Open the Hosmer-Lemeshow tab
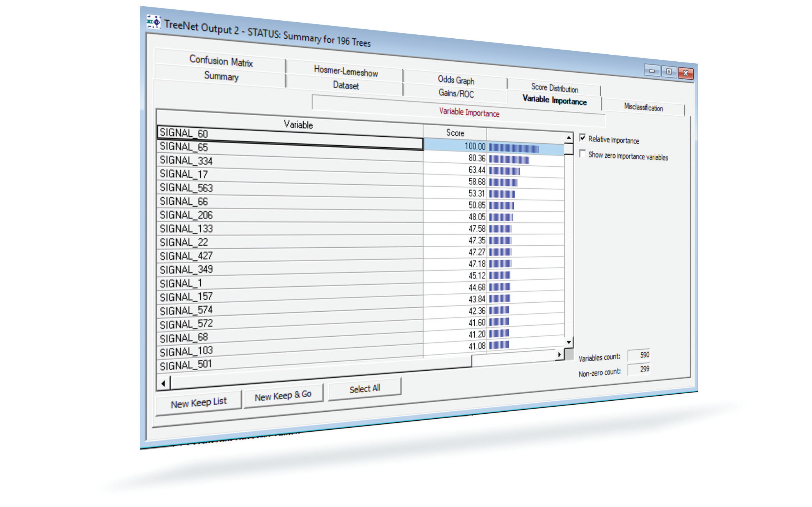This screenshot has width=812, height=507. [345, 71]
